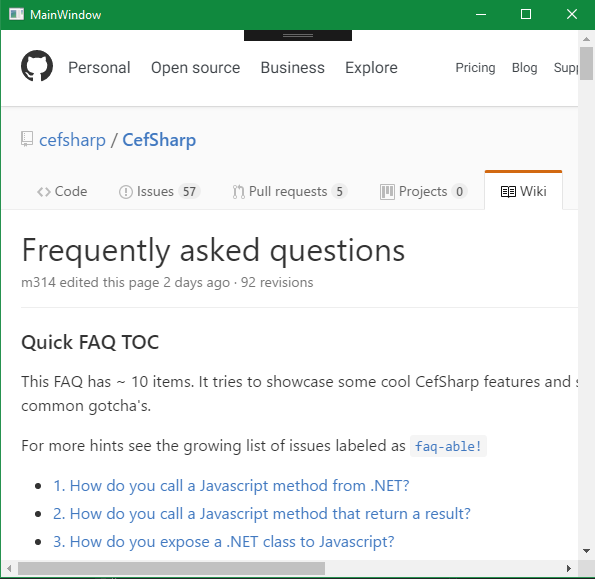Click the Issues count badge 57

(189, 192)
